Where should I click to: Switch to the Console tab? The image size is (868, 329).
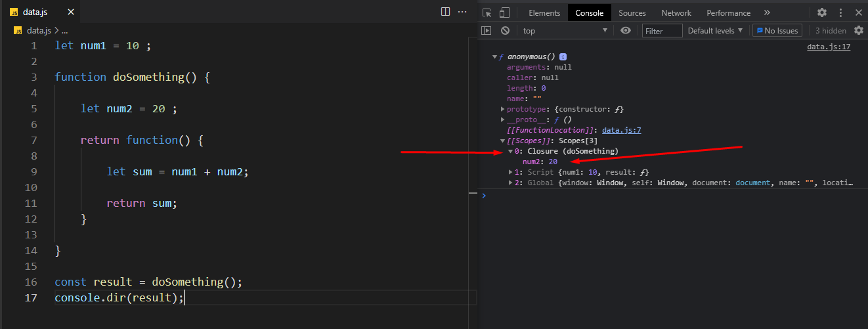pos(590,12)
